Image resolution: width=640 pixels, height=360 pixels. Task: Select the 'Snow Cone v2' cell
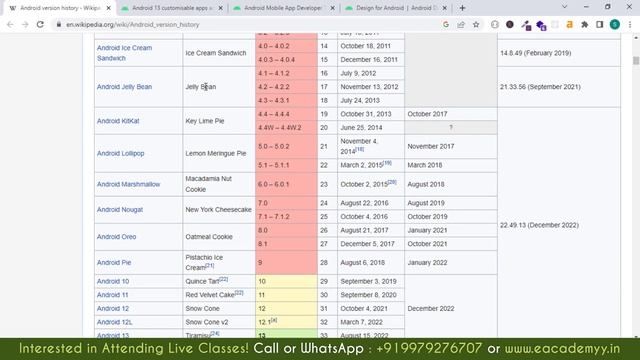pos(219,322)
